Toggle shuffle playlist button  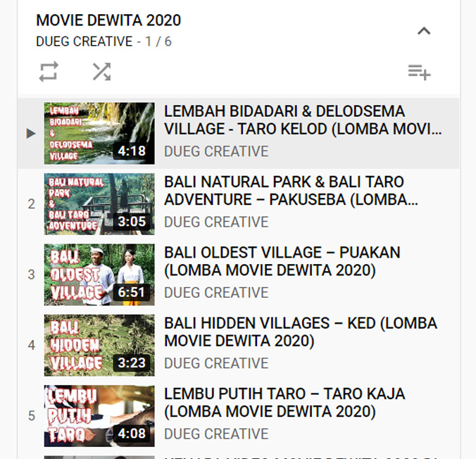pyautogui.click(x=101, y=72)
